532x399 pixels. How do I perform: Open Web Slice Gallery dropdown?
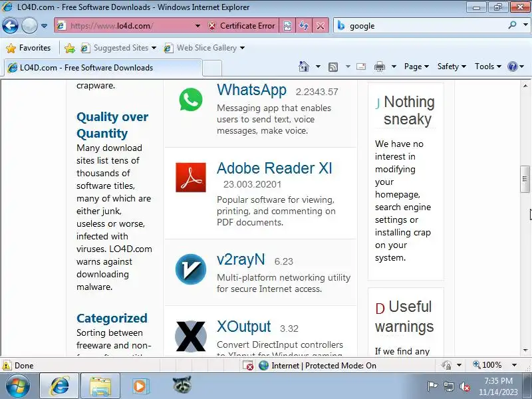tap(204, 48)
